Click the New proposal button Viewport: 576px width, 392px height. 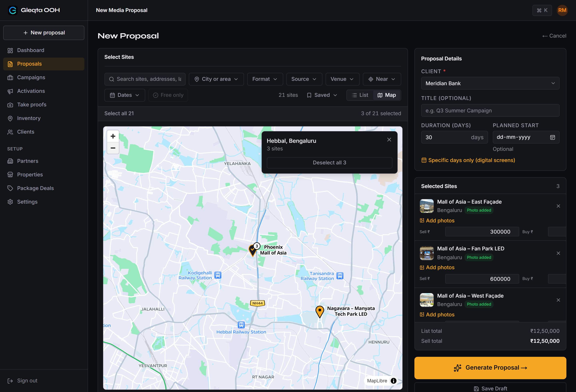click(44, 33)
